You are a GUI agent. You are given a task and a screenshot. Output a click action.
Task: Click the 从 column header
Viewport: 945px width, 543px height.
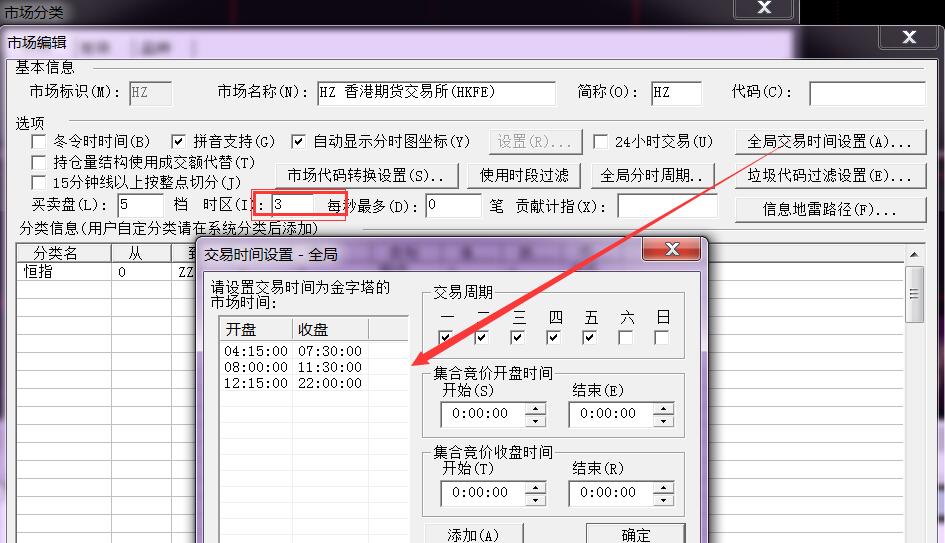pos(141,253)
